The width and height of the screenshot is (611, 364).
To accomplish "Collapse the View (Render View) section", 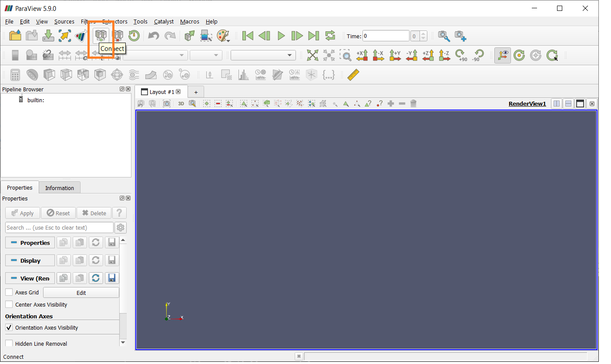I will pos(30,278).
